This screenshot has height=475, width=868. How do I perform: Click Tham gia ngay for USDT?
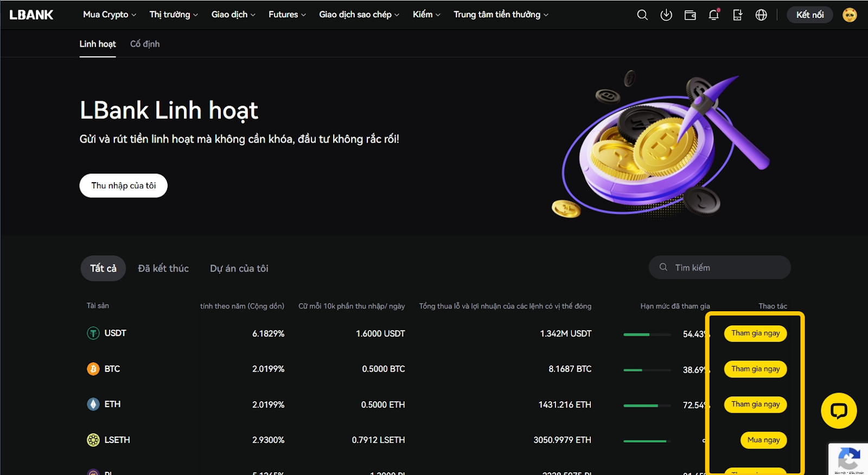tap(755, 333)
